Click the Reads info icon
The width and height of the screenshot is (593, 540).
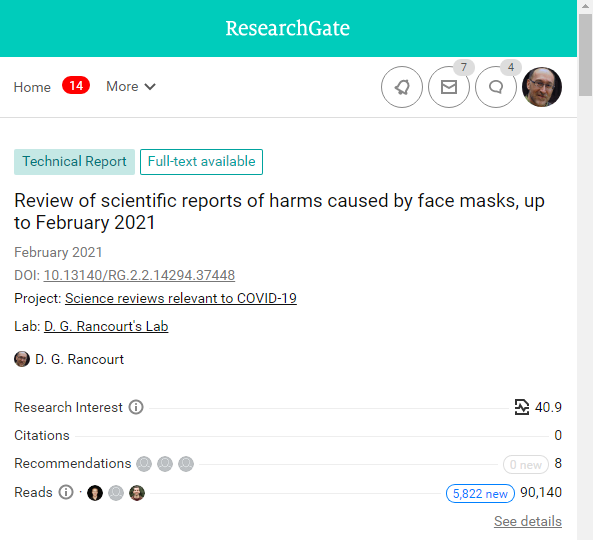point(66,492)
